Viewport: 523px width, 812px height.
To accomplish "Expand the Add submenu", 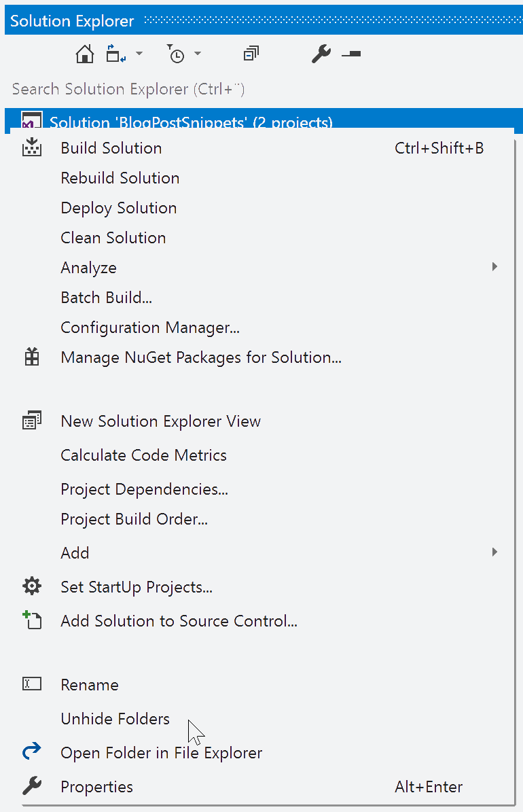I will [x=75, y=553].
